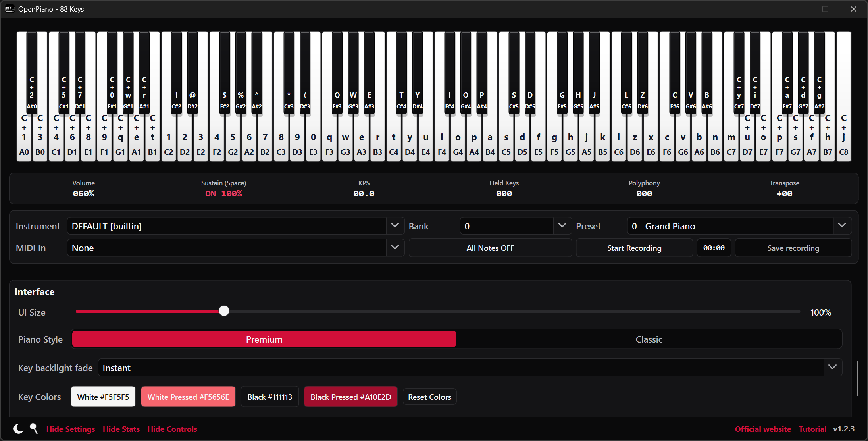Viewport: 868px width, 441px height.
Task: Click the Transpose +00 value
Action: click(784, 194)
